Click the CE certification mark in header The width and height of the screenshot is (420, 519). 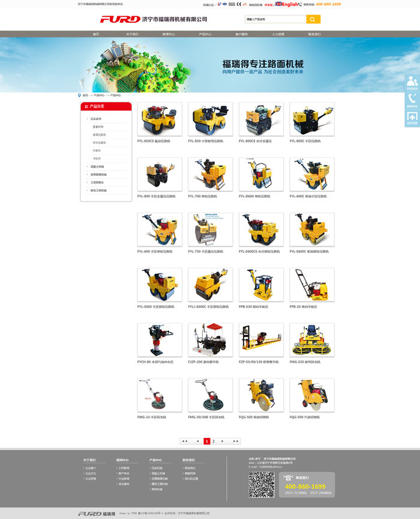point(239,4)
